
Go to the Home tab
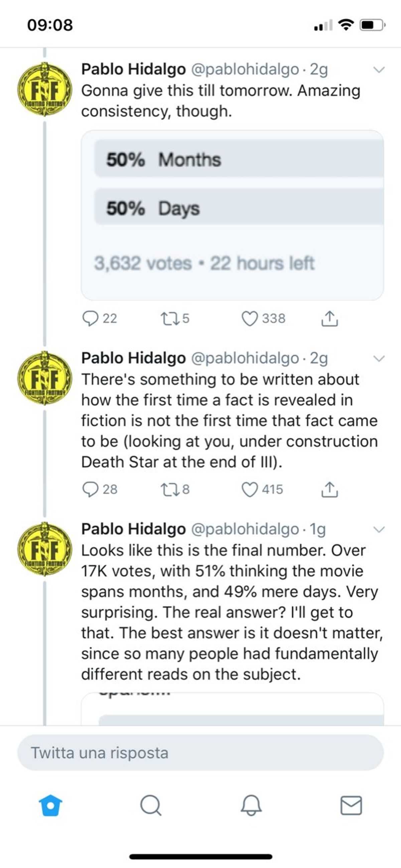click(x=50, y=805)
